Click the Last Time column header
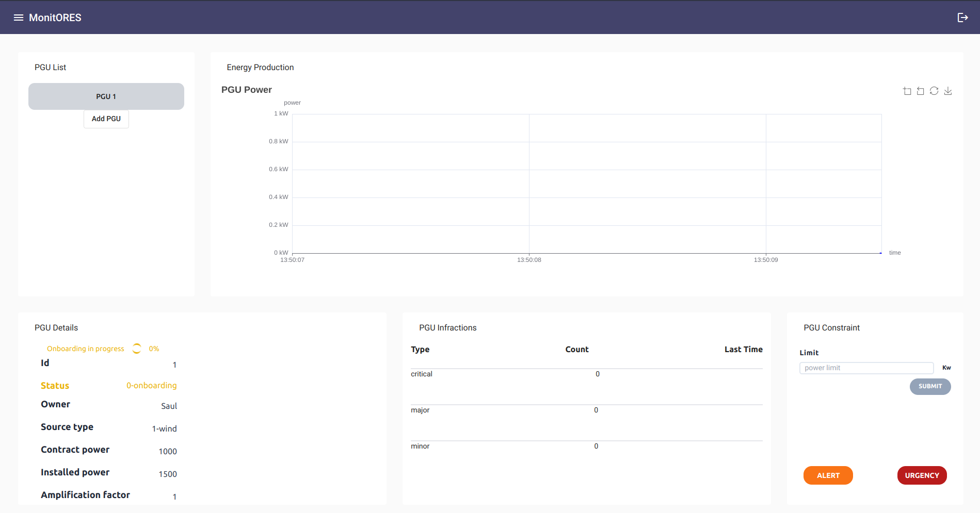The height and width of the screenshot is (513, 980). (743, 350)
